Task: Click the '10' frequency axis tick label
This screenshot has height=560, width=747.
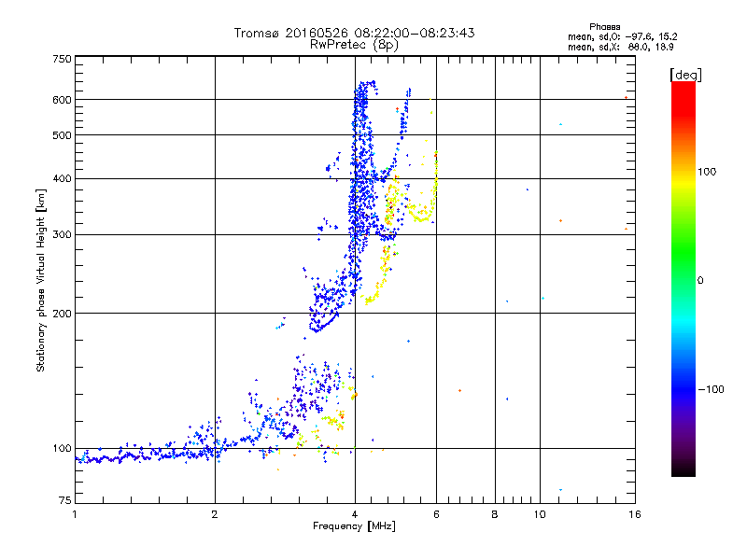Action: pos(540,514)
